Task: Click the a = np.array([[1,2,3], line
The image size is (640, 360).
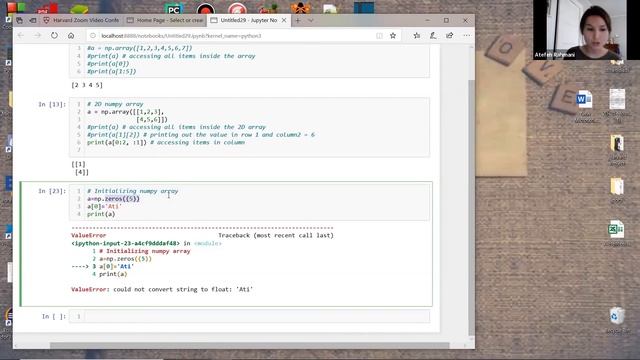Action: coord(125,112)
